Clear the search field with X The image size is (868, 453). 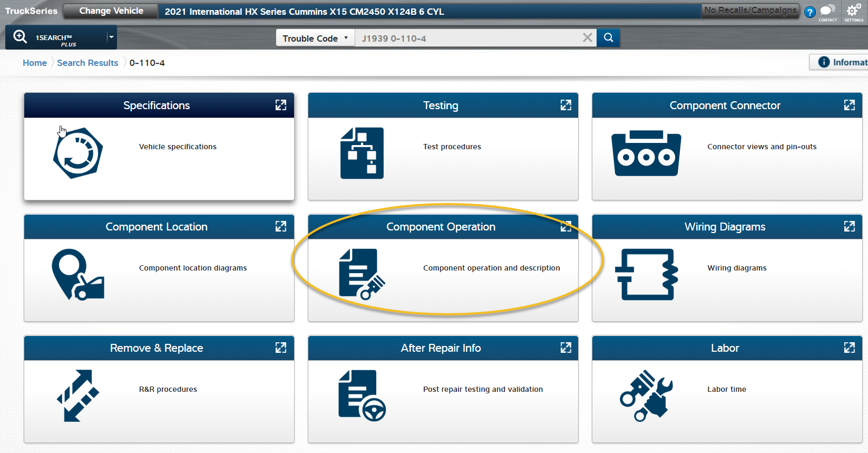(587, 37)
